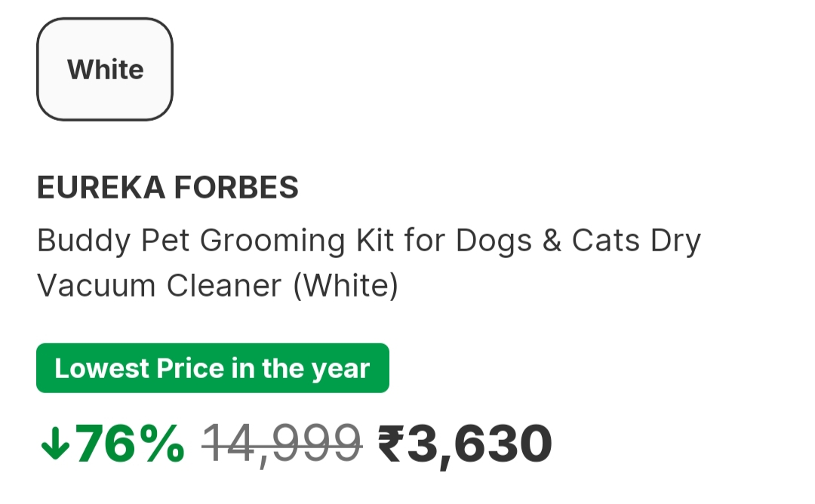Click the ₹3,630 current price
Viewport: 815px width, 504px height.
[x=465, y=444]
